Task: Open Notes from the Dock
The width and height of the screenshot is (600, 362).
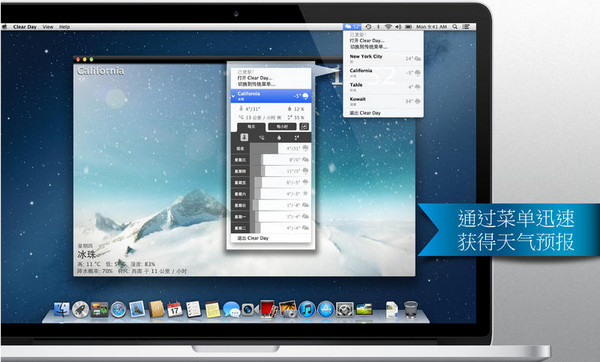Action: point(212,310)
